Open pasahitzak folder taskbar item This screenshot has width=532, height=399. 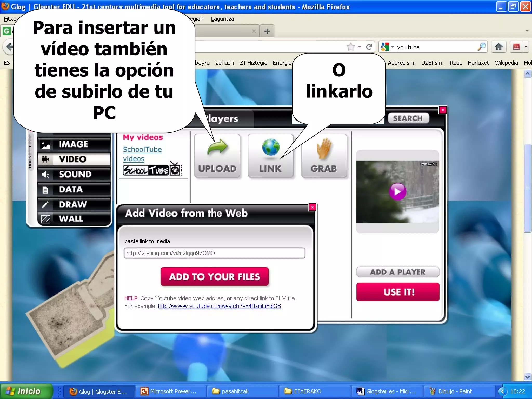pyautogui.click(x=242, y=391)
